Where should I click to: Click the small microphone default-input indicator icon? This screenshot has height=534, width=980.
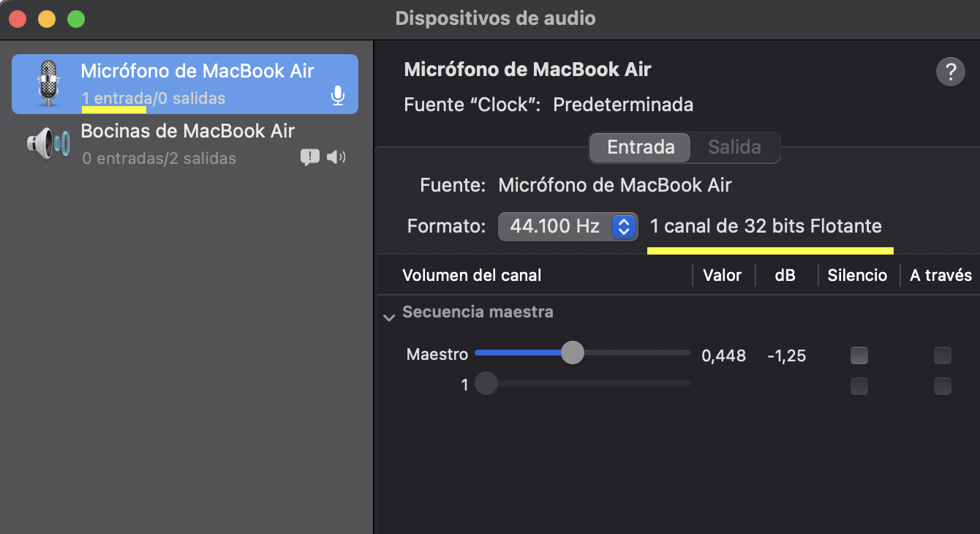pos(337,96)
